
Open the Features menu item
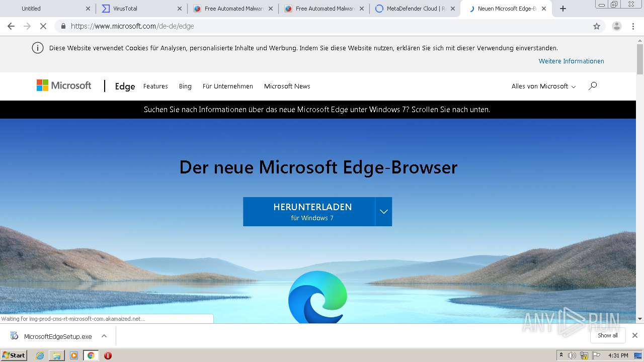point(155,86)
